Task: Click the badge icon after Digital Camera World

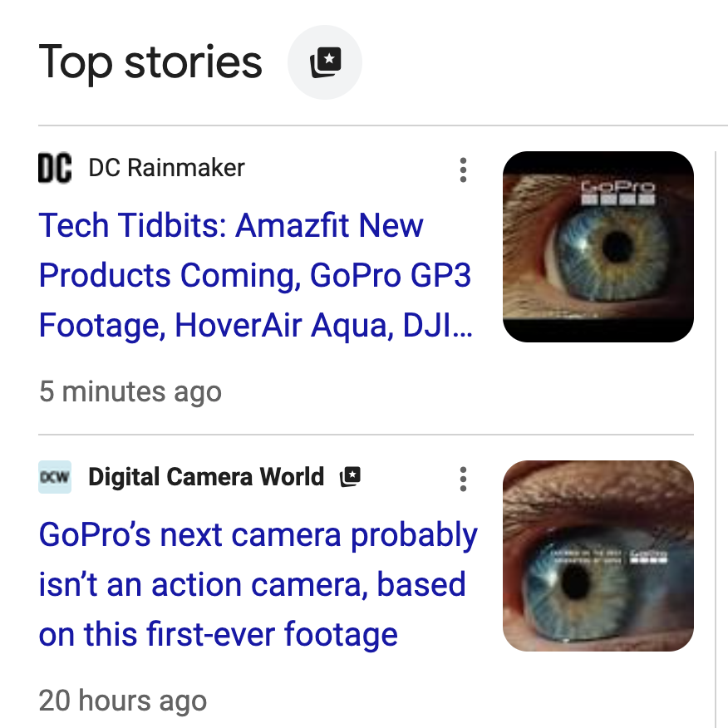Action: tap(351, 477)
